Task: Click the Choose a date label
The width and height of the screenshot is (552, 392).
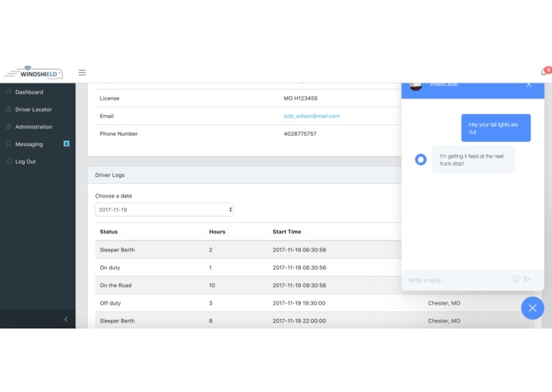Action: click(114, 196)
